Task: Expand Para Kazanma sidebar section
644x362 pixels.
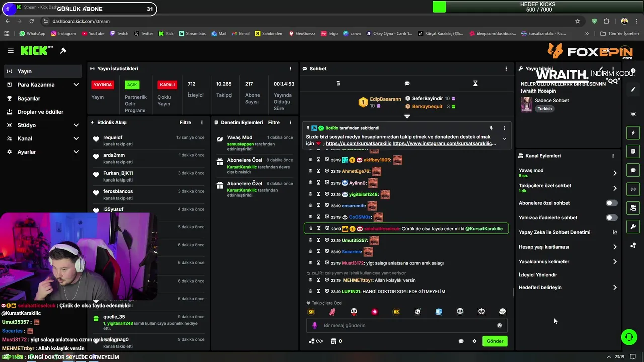Action: click(x=76, y=85)
